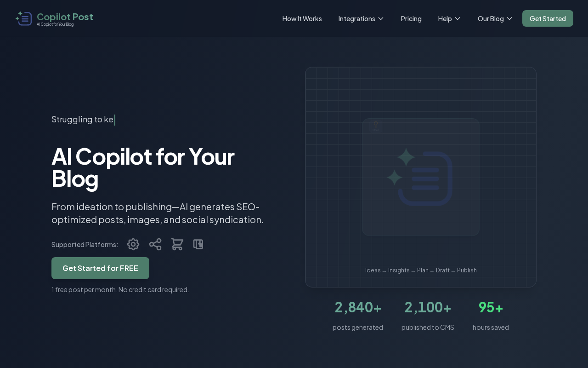Expand the Integrations dropdown chevron

381,18
